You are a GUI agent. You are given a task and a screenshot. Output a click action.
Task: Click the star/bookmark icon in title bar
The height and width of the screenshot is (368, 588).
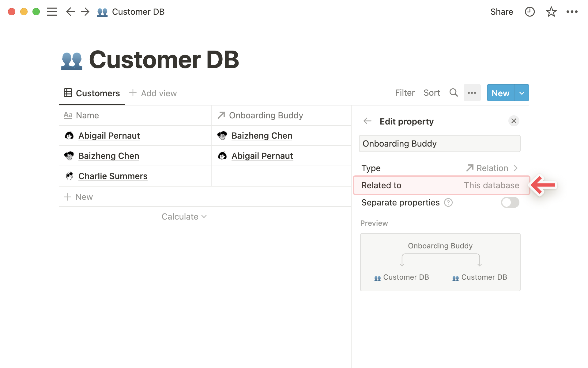[x=551, y=11]
